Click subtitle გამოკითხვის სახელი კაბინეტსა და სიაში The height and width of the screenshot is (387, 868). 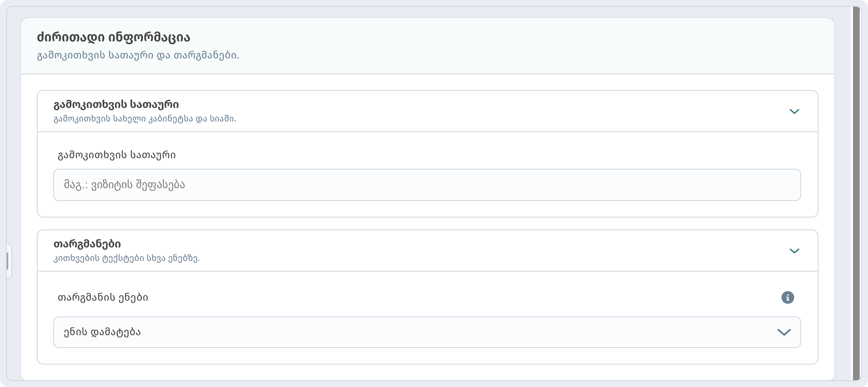pos(145,119)
